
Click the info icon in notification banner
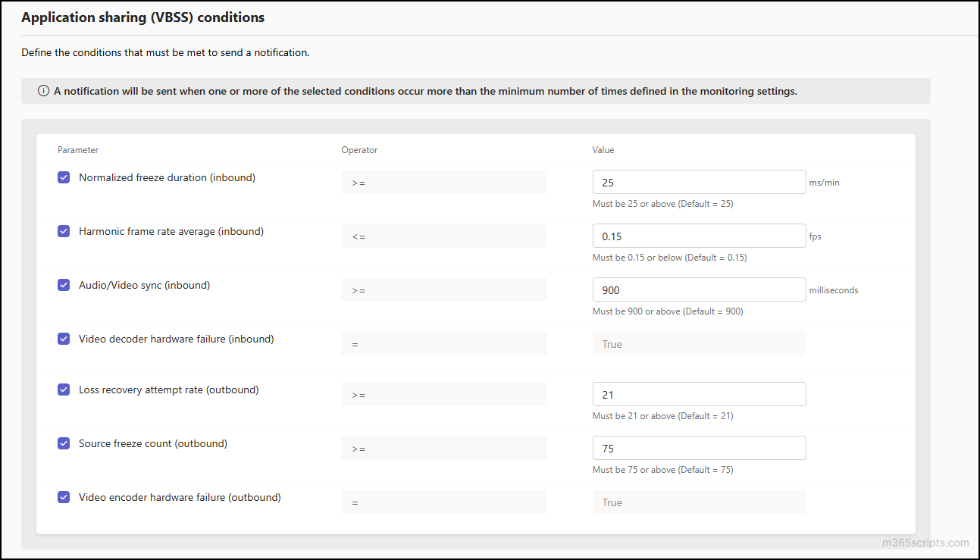44,91
